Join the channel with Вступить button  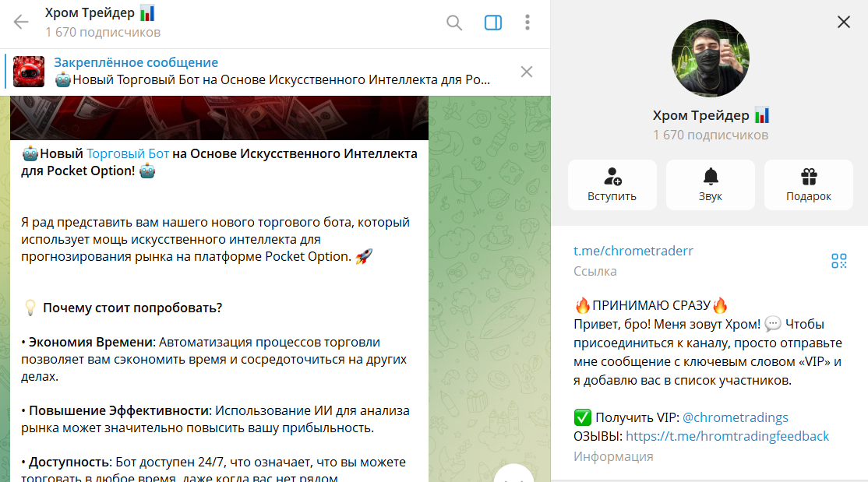(x=612, y=185)
